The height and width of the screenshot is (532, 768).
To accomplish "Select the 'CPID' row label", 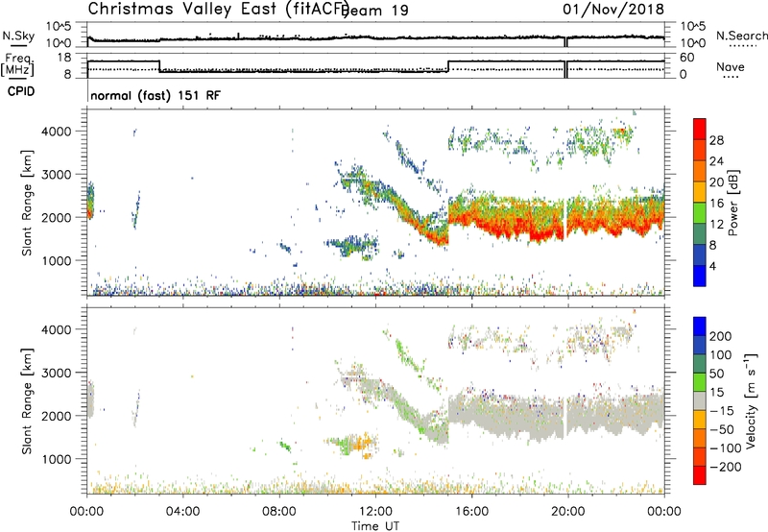I will [x=21, y=91].
